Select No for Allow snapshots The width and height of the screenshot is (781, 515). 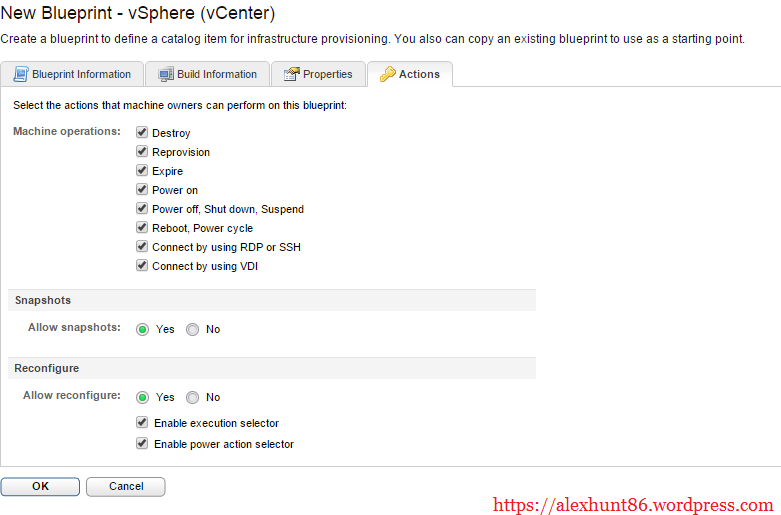pos(193,329)
